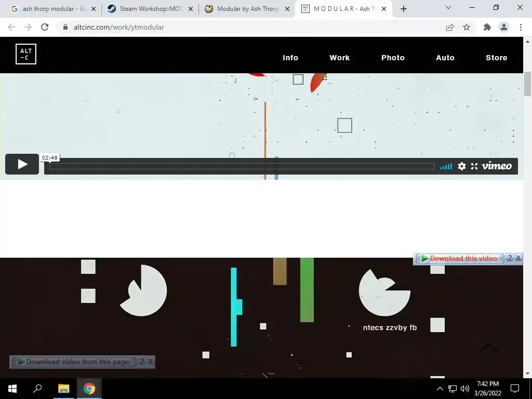Close the Download this video bar

(518, 258)
